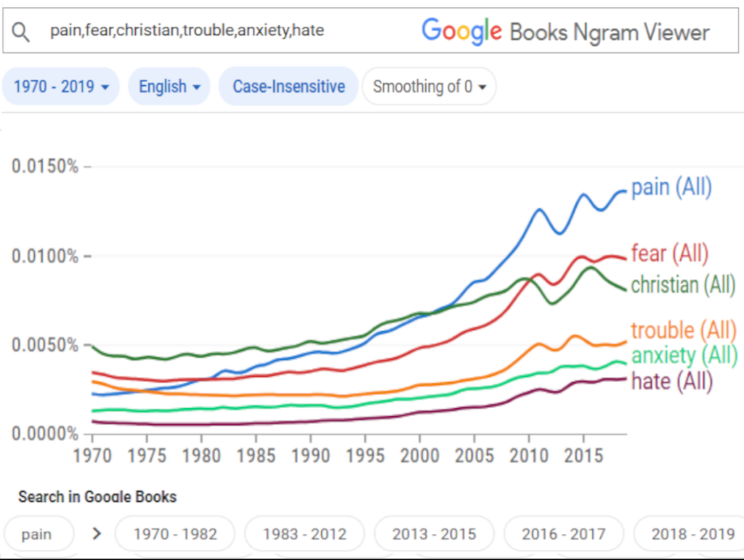Open the 2013 - 2015 books link

pyautogui.click(x=434, y=534)
